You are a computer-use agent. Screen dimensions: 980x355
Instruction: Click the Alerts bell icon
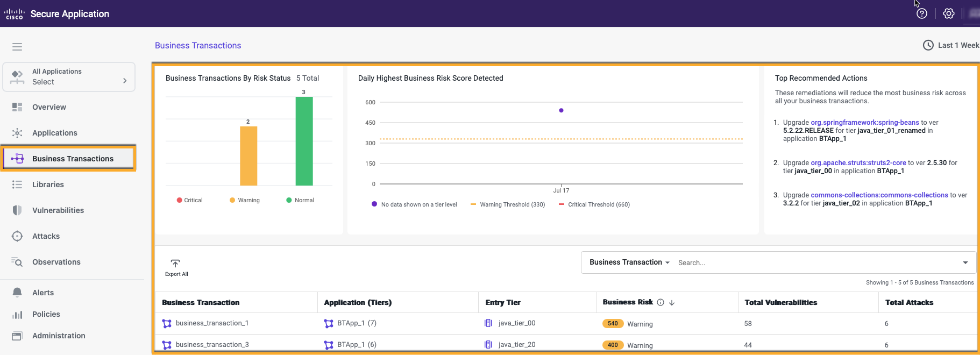17,293
